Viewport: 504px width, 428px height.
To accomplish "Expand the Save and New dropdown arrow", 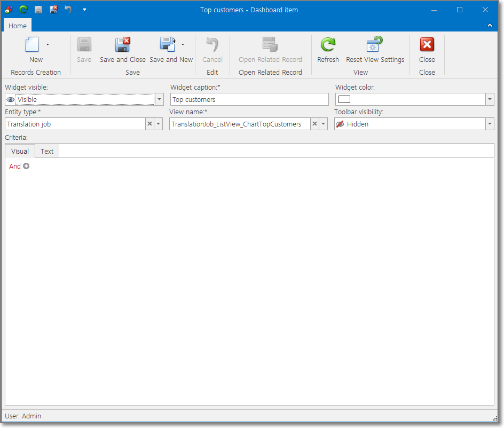I will tap(183, 44).
